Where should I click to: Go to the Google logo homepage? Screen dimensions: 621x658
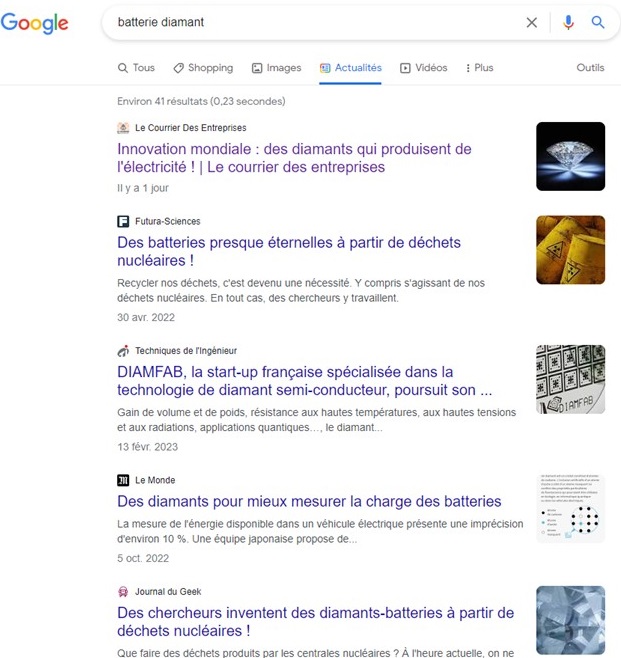point(34,23)
